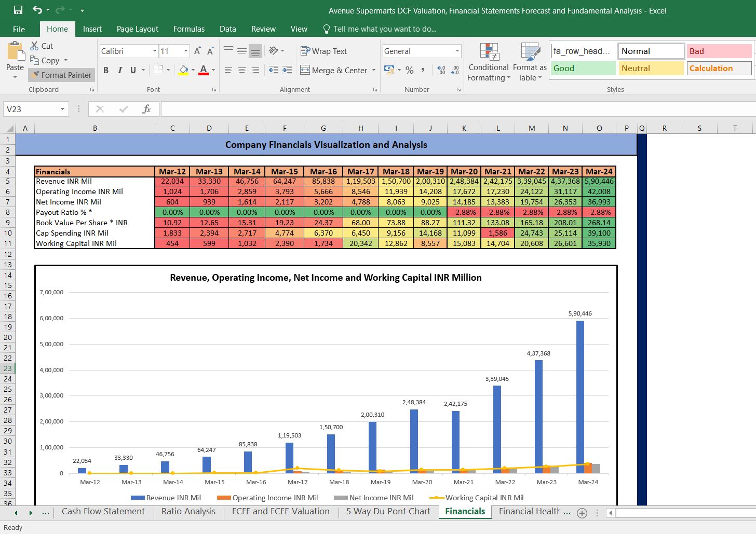Screen dimensions: 756x534
Task: Activate the Format Painter tool
Action: click(61, 75)
